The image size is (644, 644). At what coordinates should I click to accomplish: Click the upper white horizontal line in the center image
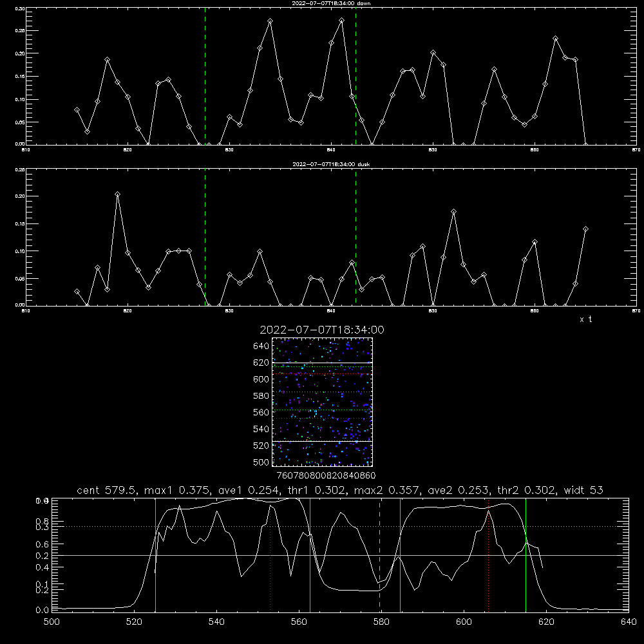322,363
